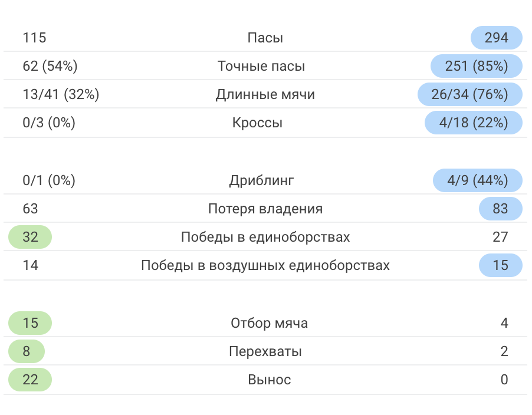Screen dimensions: 532x415
Task: Click the 4/18 (22%) crosses badge
Action: tap(474, 123)
